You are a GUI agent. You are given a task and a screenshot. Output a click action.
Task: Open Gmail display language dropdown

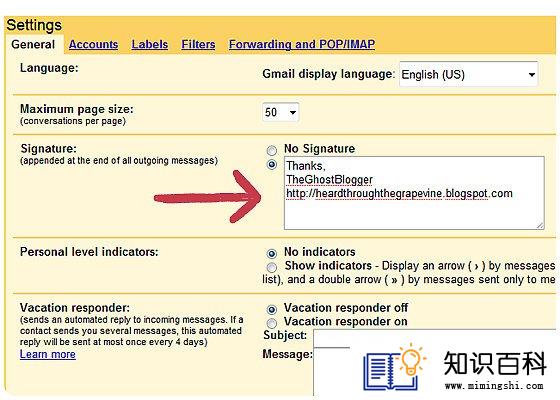(469, 74)
